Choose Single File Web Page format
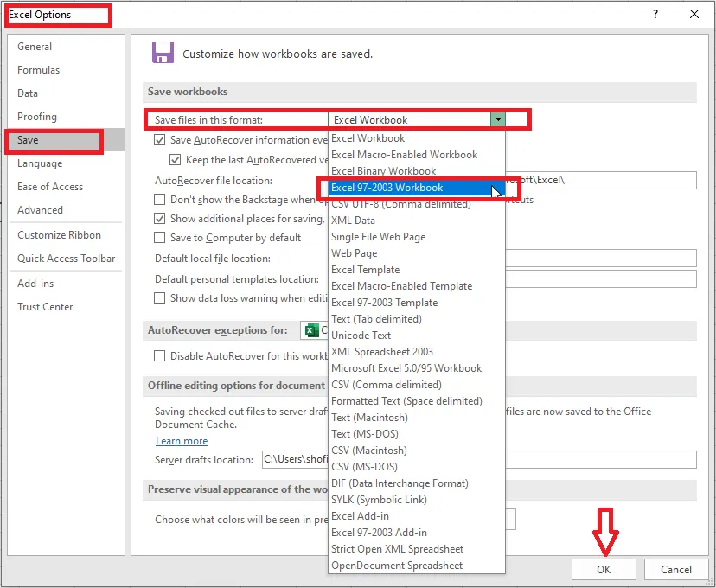716x588 pixels. click(417, 237)
